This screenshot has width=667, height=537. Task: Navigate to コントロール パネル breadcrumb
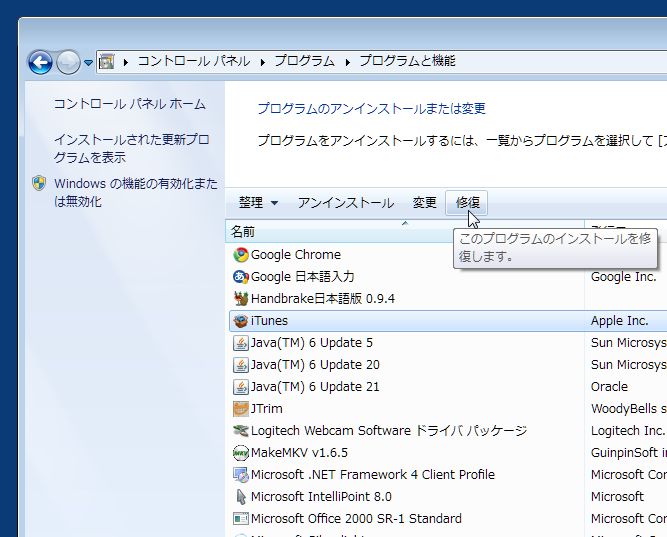[194, 61]
